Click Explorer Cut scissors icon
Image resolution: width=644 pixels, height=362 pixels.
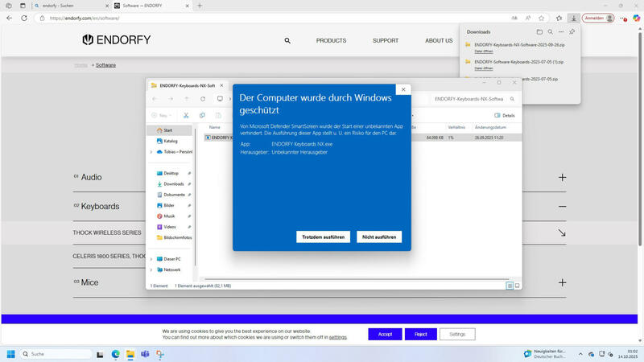[x=186, y=115]
